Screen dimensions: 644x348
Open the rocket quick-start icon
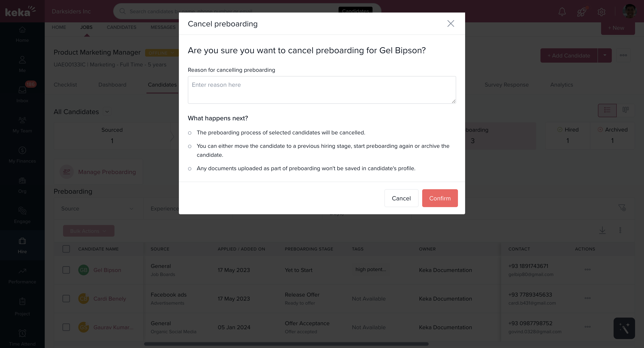(x=581, y=11)
